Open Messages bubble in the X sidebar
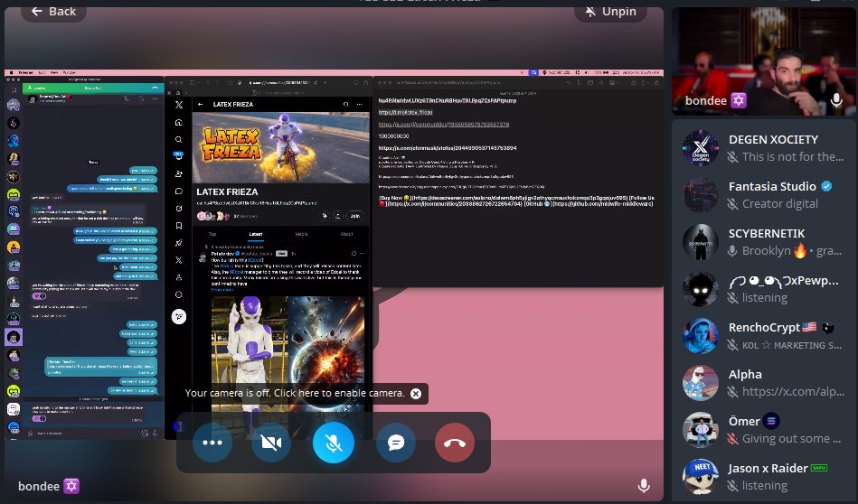This screenshot has height=504, width=858. [x=179, y=191]
